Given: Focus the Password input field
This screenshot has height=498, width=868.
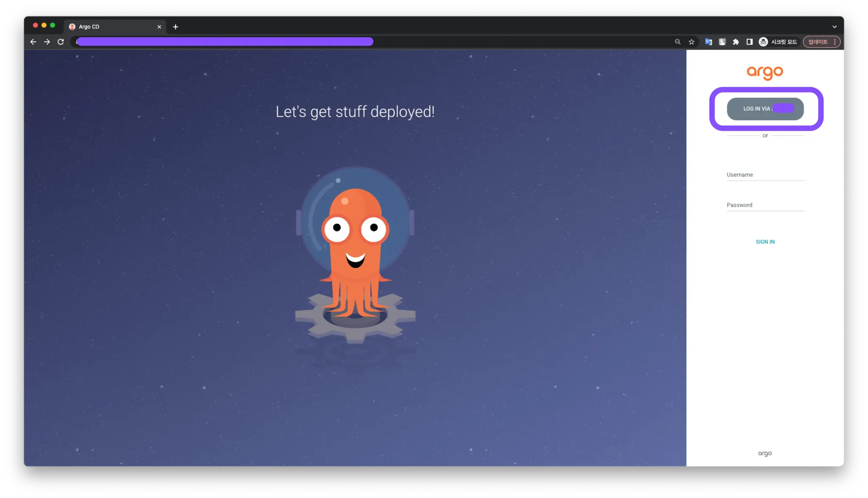Looking at the screenshot, I should click(765, 205).
